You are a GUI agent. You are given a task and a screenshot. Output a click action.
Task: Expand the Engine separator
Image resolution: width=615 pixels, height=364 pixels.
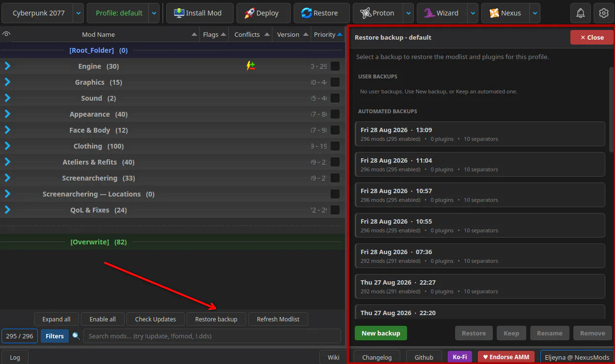click(7, 66)
